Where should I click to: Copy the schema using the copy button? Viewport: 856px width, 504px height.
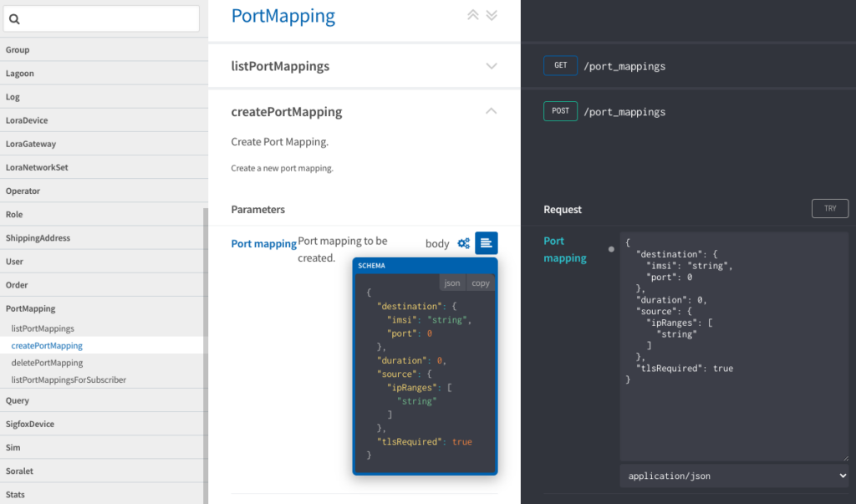[480, 283]
